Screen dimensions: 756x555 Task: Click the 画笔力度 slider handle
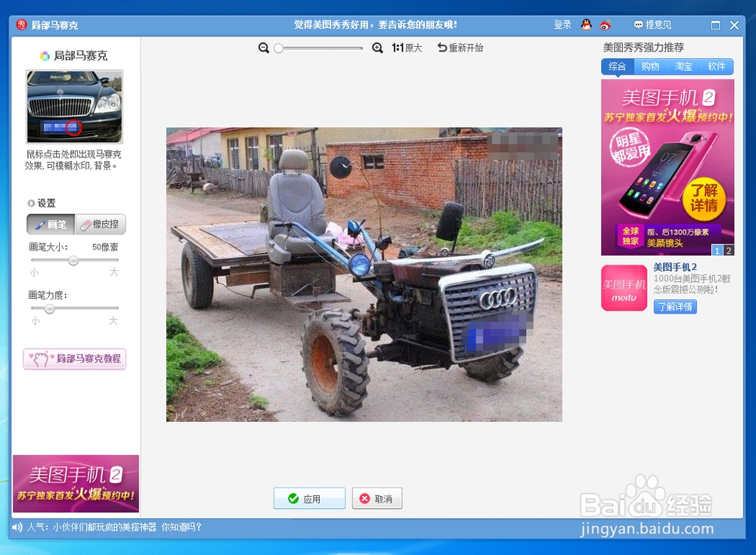[x=49, y=308]
